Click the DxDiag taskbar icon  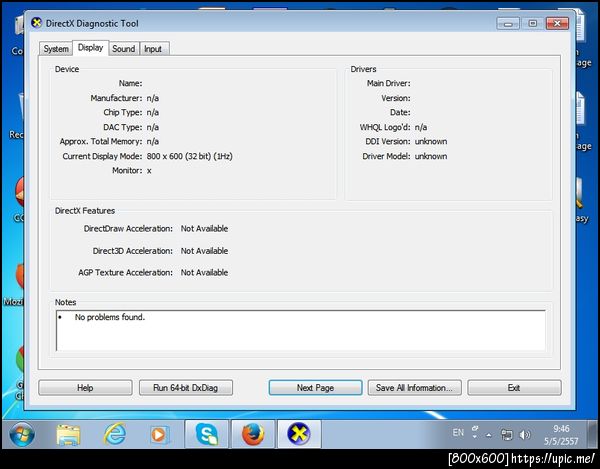(299, 434)
